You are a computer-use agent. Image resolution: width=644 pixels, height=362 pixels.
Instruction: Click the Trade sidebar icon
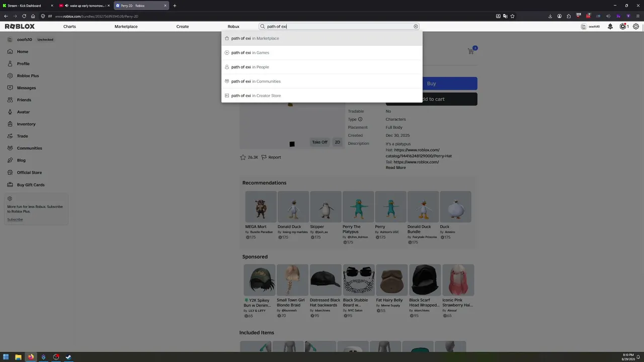point(10,136)
